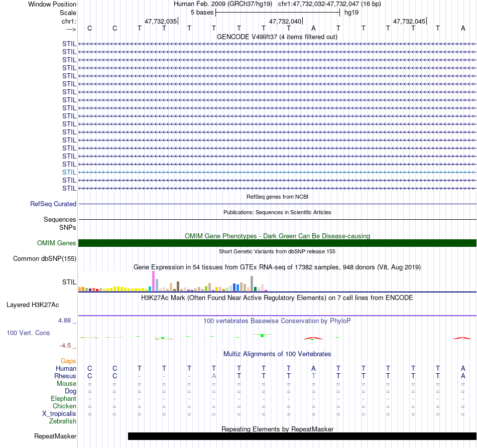The height and width of the screenshot is (448, 477).
Task: Click the Window Position track label
Action: pyautogui.click(x=52, y=4)
